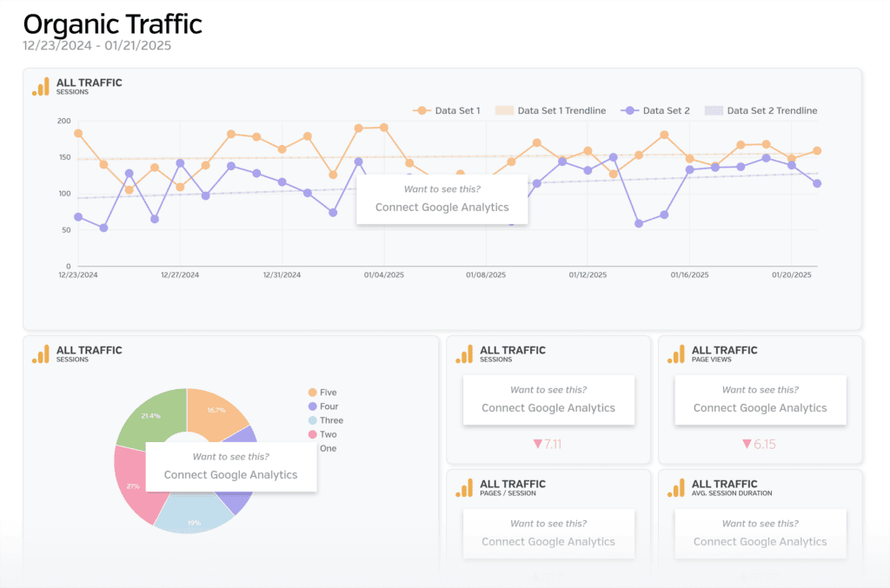Viewport: 890px width, 588px height.
Task: Click the red down arrow beside 7.11
Action: [x=538, y=444]
